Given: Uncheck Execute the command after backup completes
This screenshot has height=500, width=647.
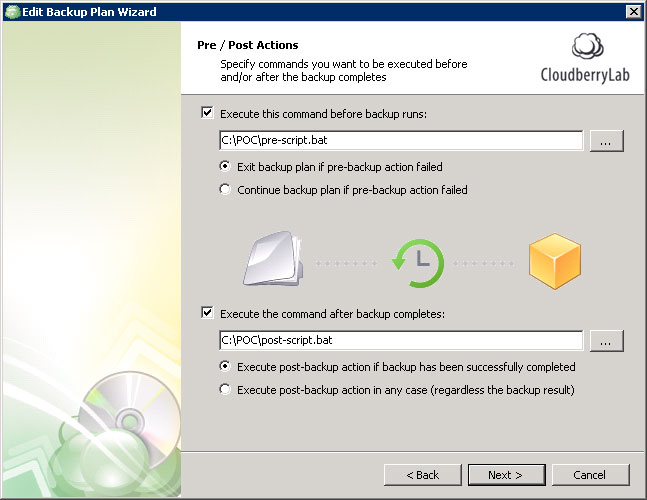Looking at the screenshot, I should click(x=208, y=313).
